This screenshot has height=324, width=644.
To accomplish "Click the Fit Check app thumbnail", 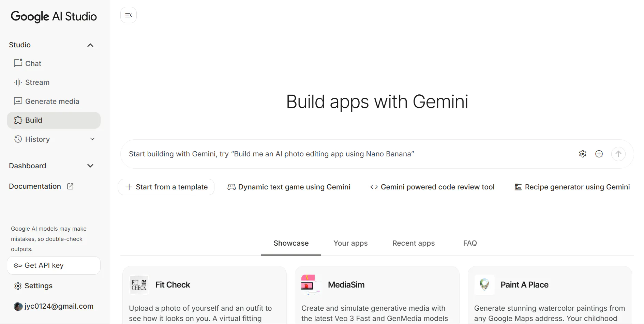I will [139, 285].
